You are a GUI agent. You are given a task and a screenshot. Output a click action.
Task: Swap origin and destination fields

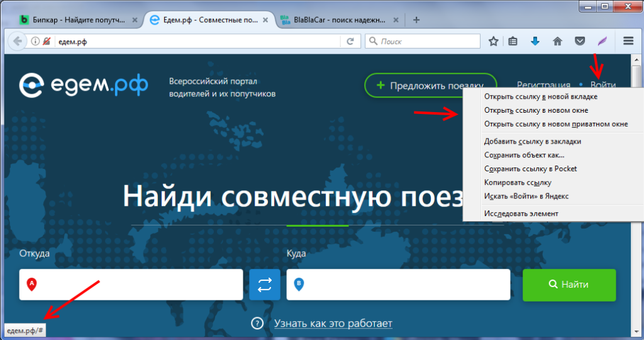point(265,285)
